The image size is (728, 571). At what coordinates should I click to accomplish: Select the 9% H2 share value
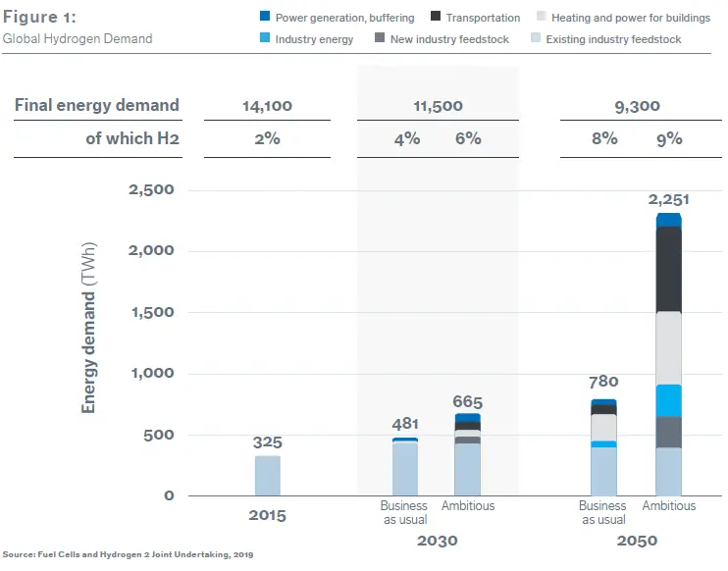[669, 139]
